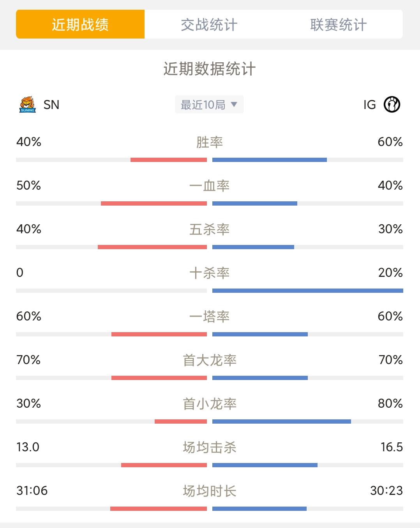The width and height of the screenshot is (420, 528).
Task: Click the red 首小龙率 bar
Action: point(181,421)
